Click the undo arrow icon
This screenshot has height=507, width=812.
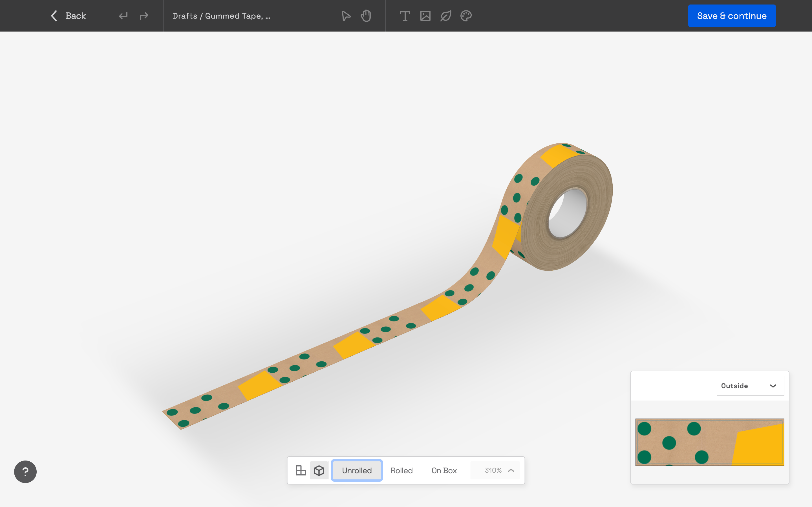pyautogui.click(x=123, y=16)
